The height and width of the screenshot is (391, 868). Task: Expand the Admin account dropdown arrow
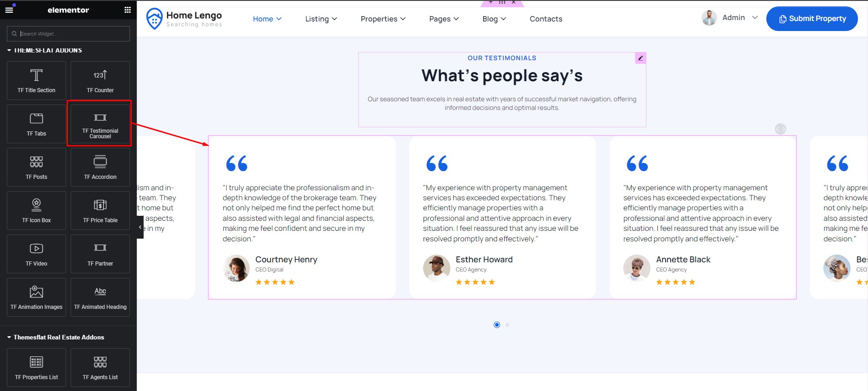[755, 17]
